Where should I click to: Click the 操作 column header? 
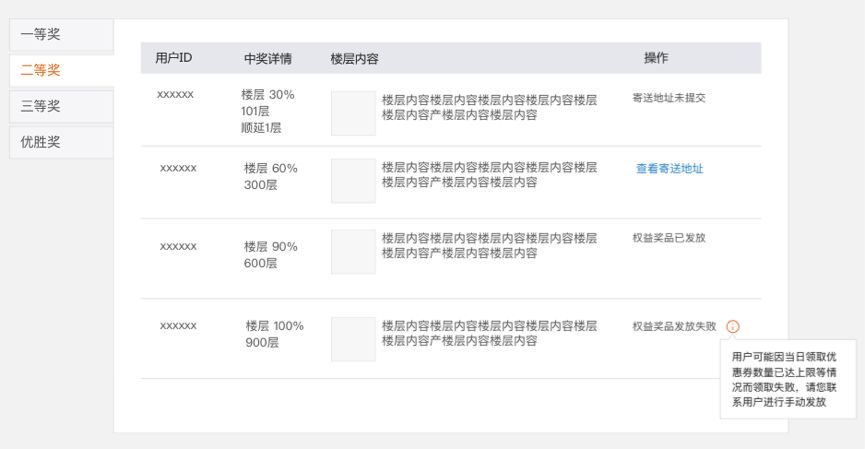[x=656, y=58]
